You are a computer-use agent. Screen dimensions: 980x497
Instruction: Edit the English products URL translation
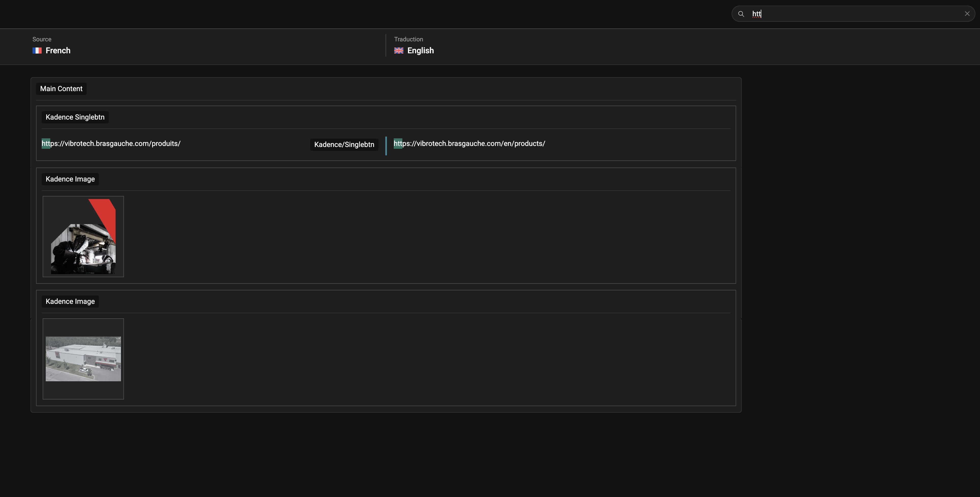[469, 143]
